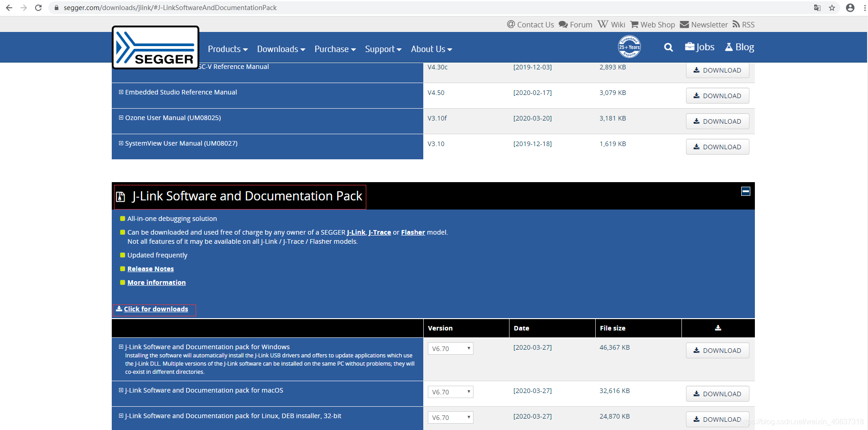Image resolution: width=868 pixels, height=430 pixels.
Task: Follow the J-Link hyperlink
Action: click(356, 232)
